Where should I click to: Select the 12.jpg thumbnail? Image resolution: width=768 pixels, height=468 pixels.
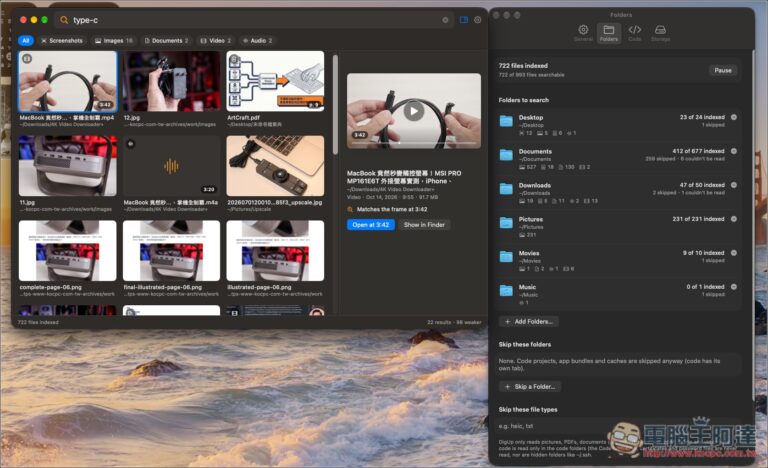point(171,81)
